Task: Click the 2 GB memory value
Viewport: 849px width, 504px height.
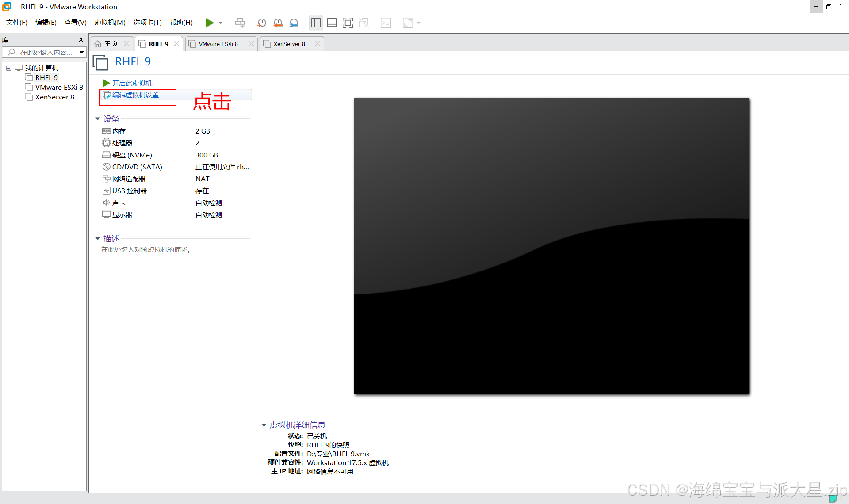Action: coord(203,131)
